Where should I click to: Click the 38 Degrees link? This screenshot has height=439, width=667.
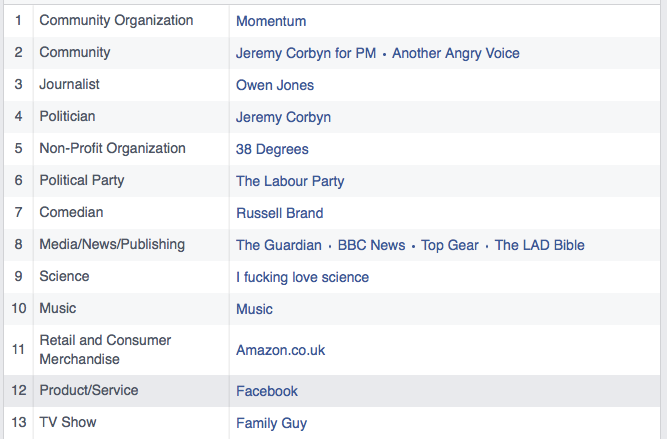272,149
